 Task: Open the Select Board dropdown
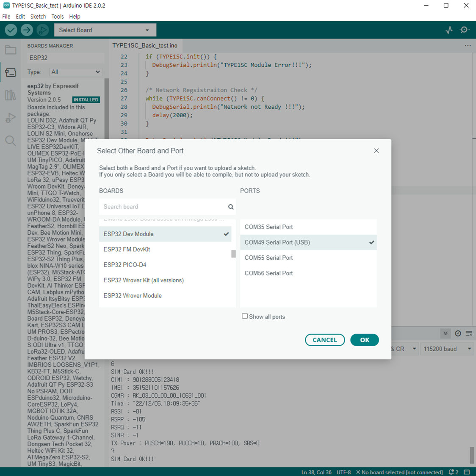tap(105, 30)
